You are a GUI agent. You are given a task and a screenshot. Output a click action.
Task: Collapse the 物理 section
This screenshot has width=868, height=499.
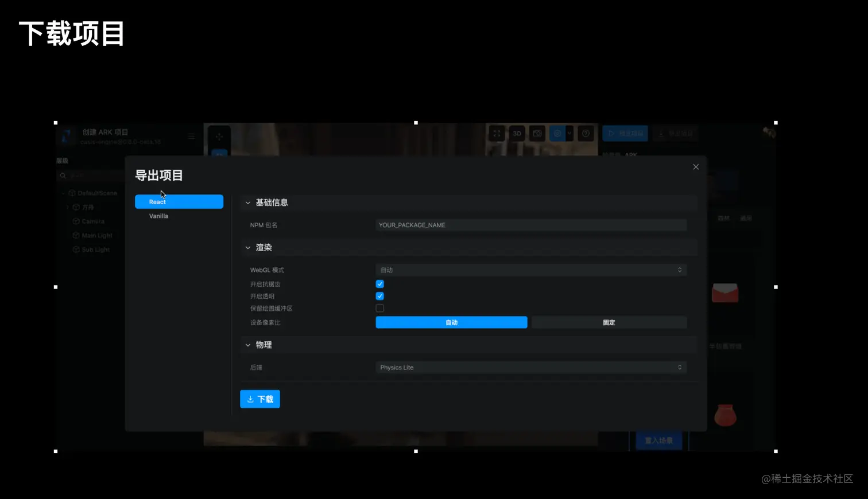pos(248,345)
